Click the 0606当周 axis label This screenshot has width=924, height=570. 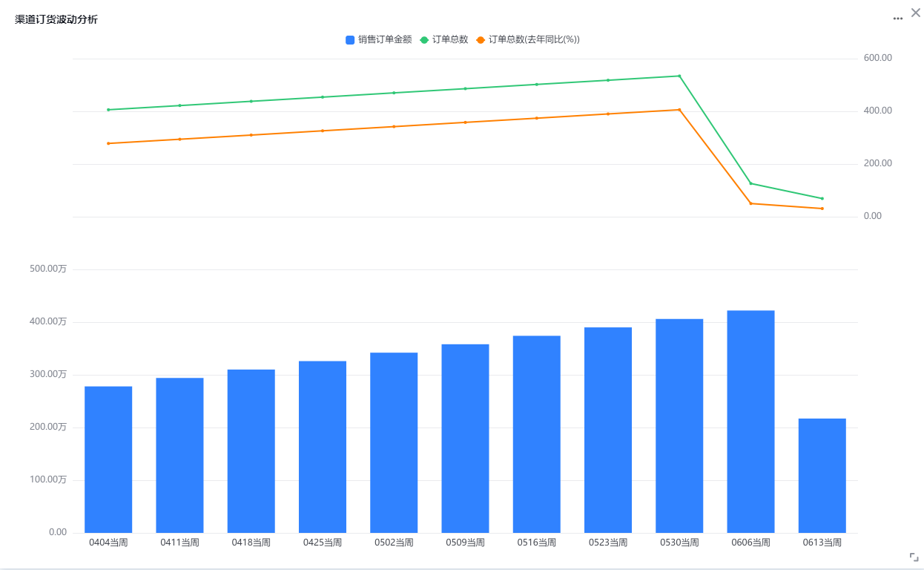(x=750, y=543)
